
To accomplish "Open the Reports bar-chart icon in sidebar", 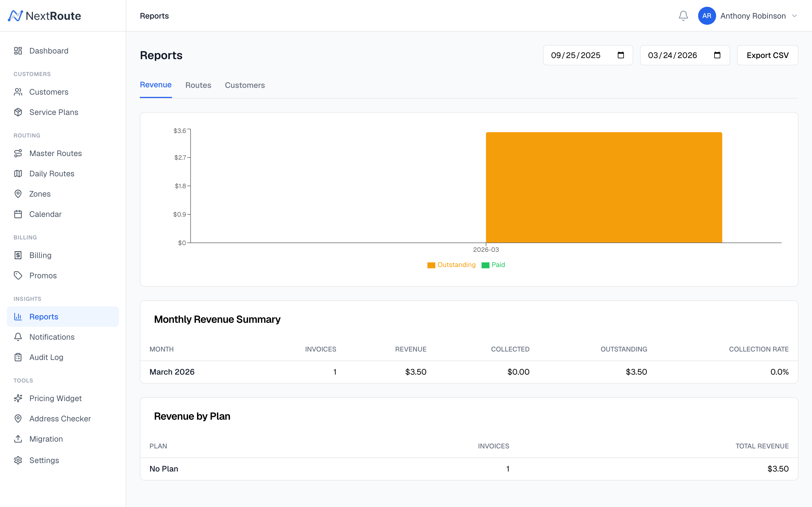I will (18, 317).
